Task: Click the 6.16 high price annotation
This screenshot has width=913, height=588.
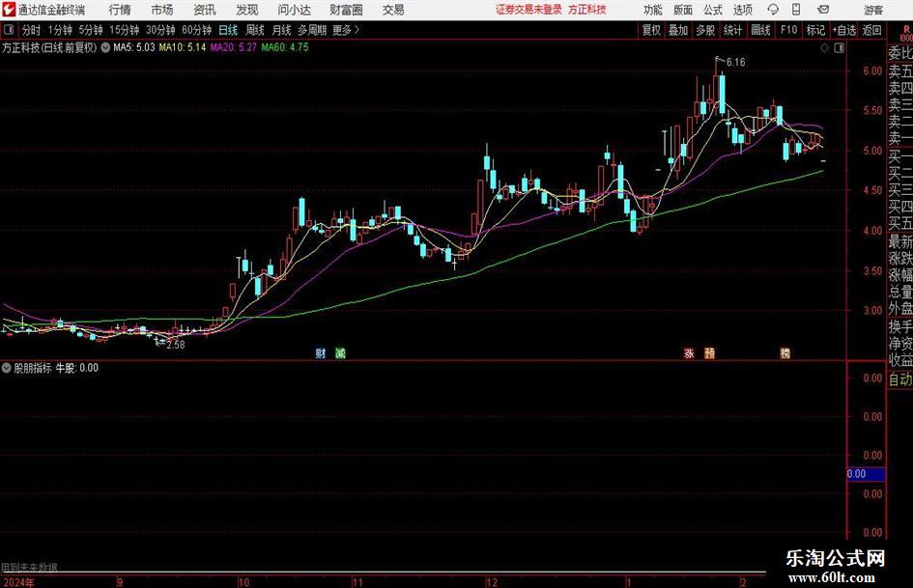Action: [x=735, y=63]
